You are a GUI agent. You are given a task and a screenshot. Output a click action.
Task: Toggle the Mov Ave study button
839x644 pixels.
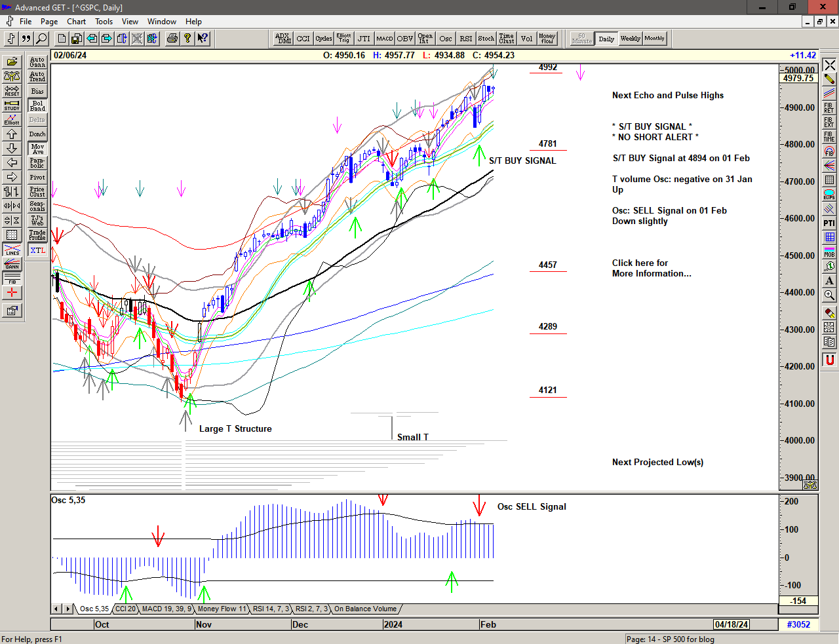[x=37, y=149]
